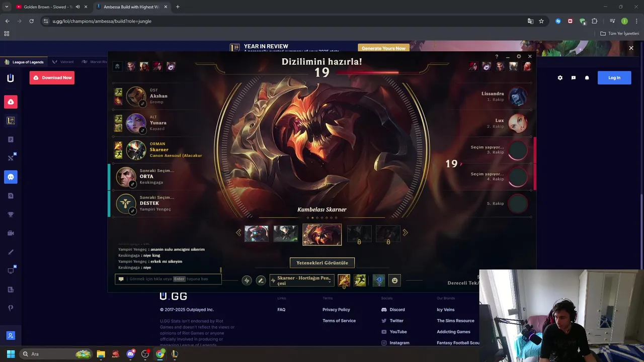Change the second summoner spell (Ghost)
The width and height of the screenshot is (644, 362).
(x=360, y=281)
